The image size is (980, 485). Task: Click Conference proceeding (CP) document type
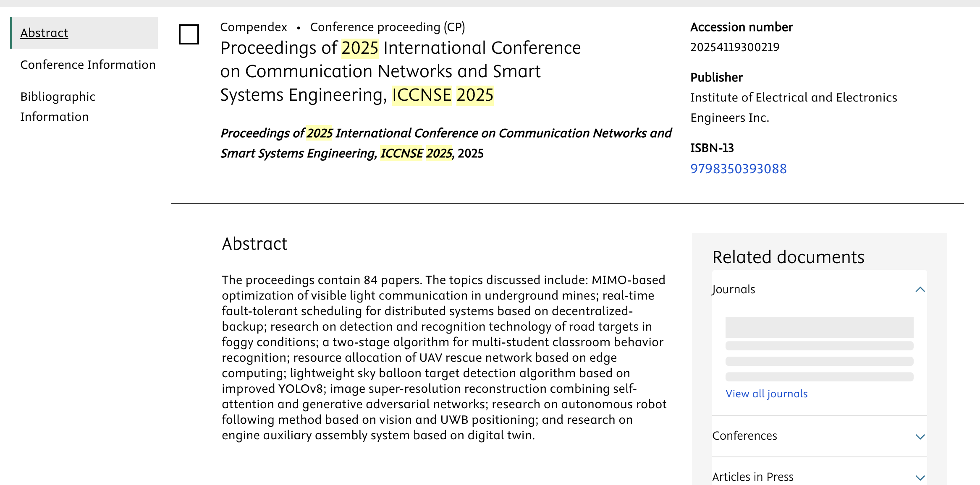[x=387, y=27]
